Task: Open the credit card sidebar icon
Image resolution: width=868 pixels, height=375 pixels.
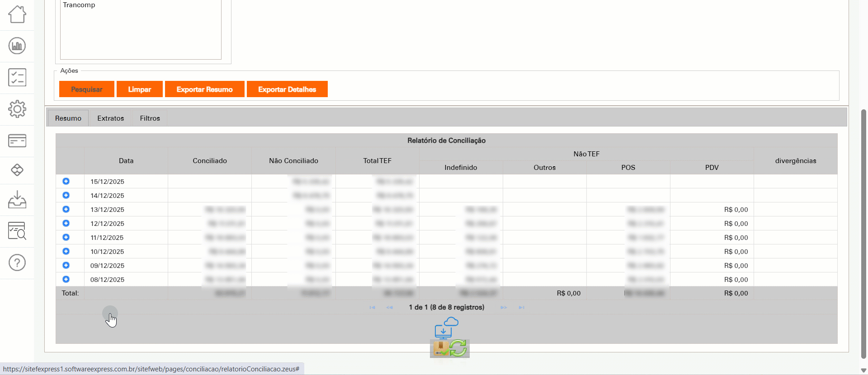Action: tap(17, 141)
